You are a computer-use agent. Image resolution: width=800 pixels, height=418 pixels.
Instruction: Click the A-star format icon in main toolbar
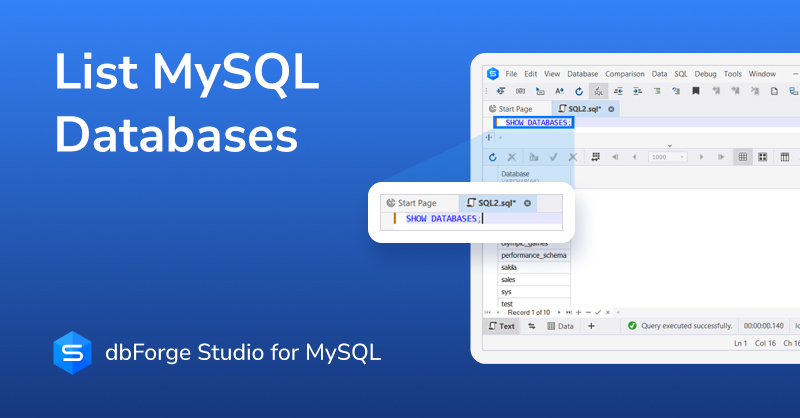pyautogui.click(x=560, y=91)
